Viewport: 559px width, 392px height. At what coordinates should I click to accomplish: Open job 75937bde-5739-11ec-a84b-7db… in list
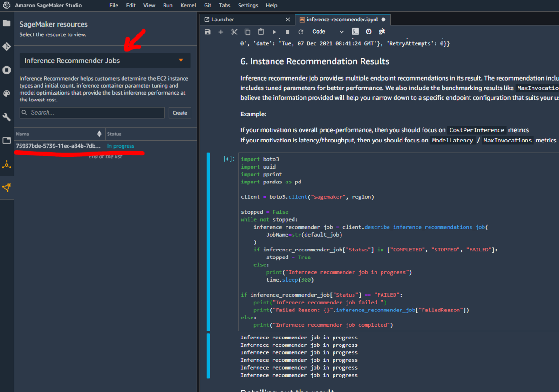pyautogui.click(x=58, y=146)
